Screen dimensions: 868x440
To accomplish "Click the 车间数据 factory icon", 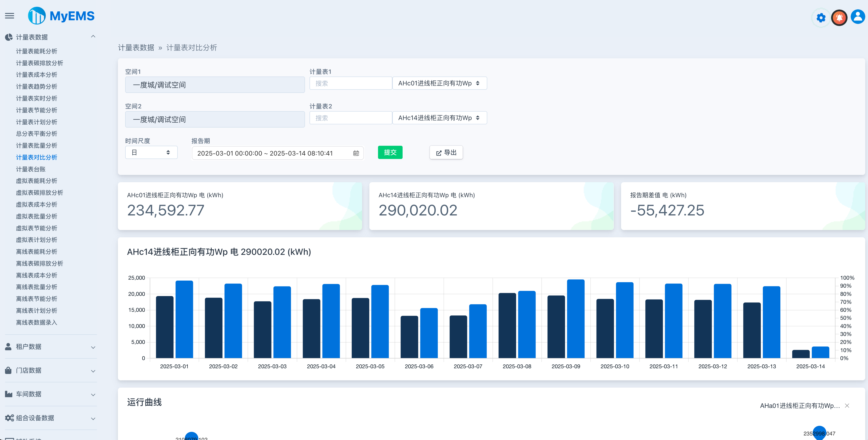I will click(8, 394).
